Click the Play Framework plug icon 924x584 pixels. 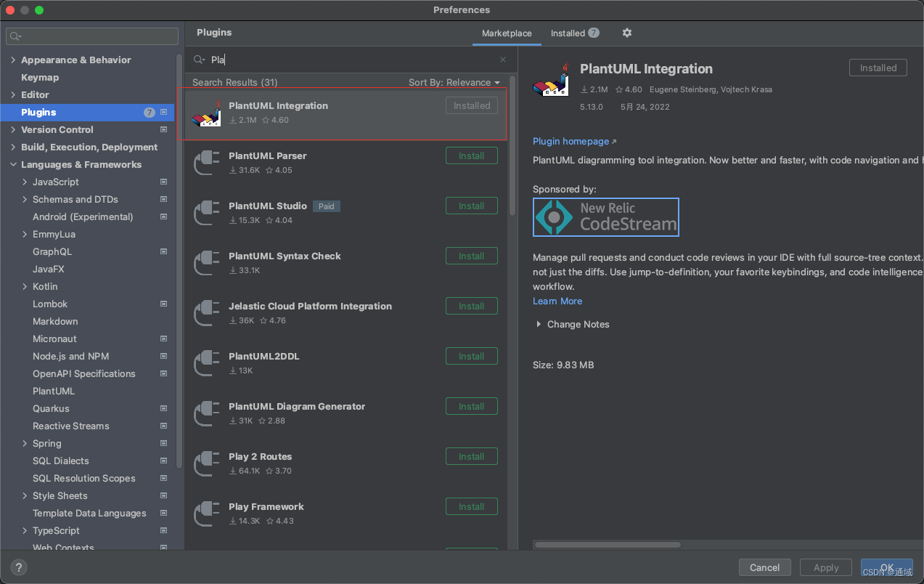[x=207, y=514]
